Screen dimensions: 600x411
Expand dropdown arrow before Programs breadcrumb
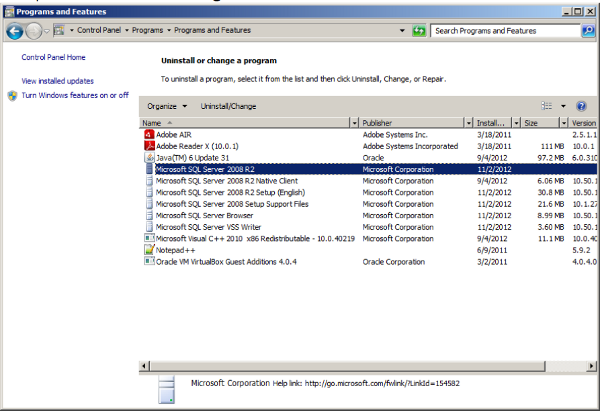[x=127, y=30]
